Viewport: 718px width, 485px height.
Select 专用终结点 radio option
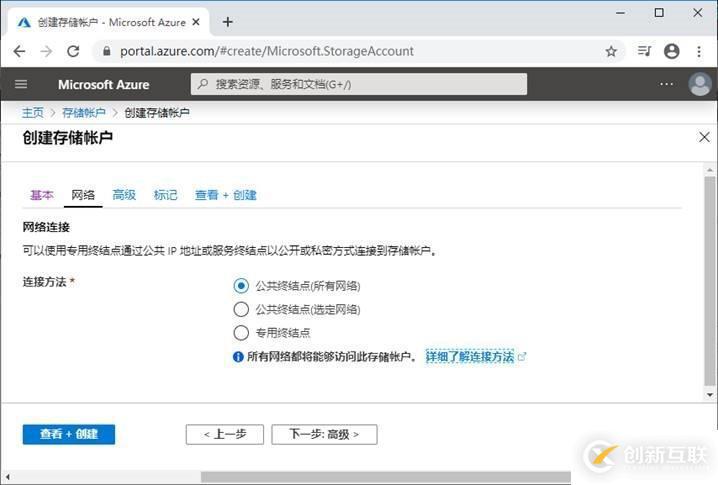pyautogui.click(x=241, y=332)
